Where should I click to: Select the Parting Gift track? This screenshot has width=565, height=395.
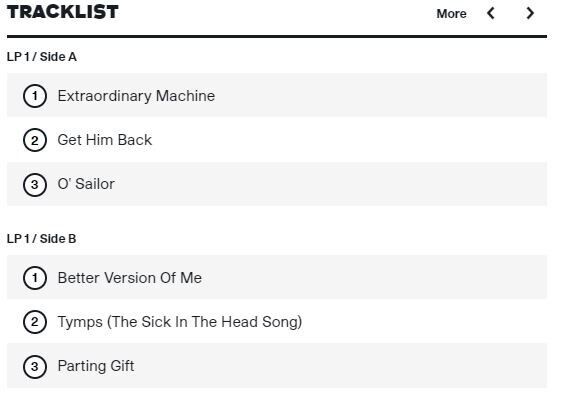tap(96, 366)
